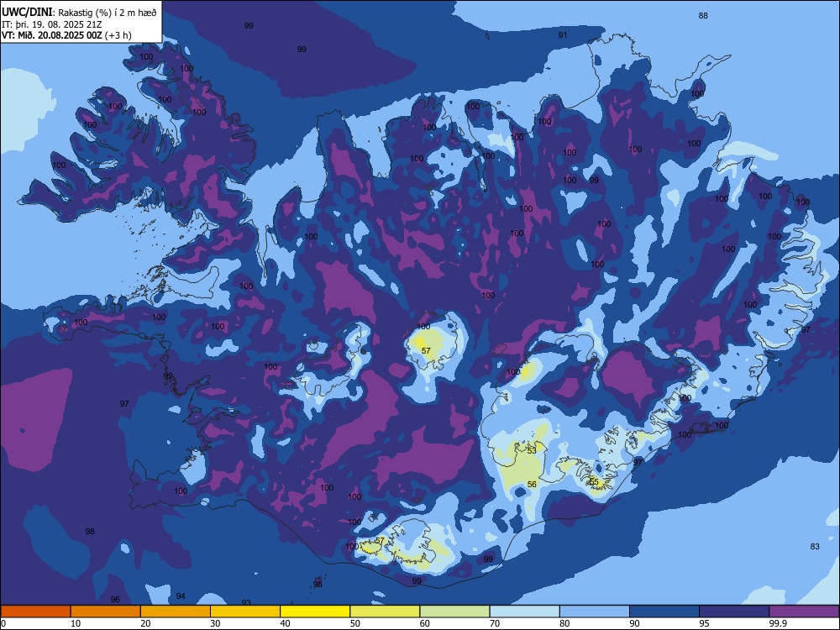This screenshot has height=630, width=840.
Task: Select the dark navy 95–99.9 legend swatch
Action: [734, 612]
